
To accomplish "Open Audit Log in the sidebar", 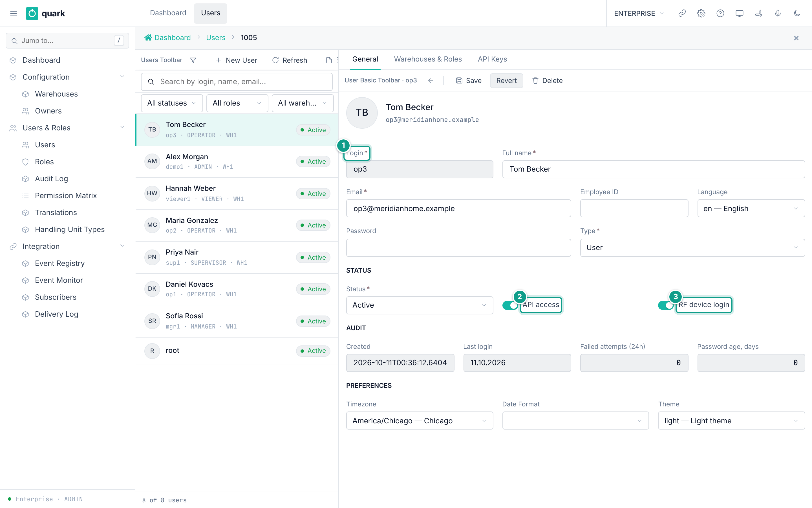I will click(51, 179).
